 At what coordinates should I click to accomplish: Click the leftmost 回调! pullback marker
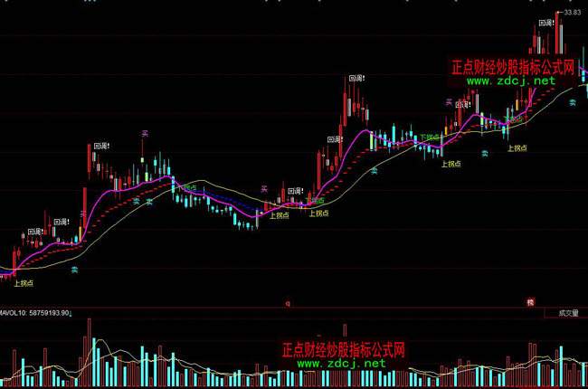[x=61, y=222]
